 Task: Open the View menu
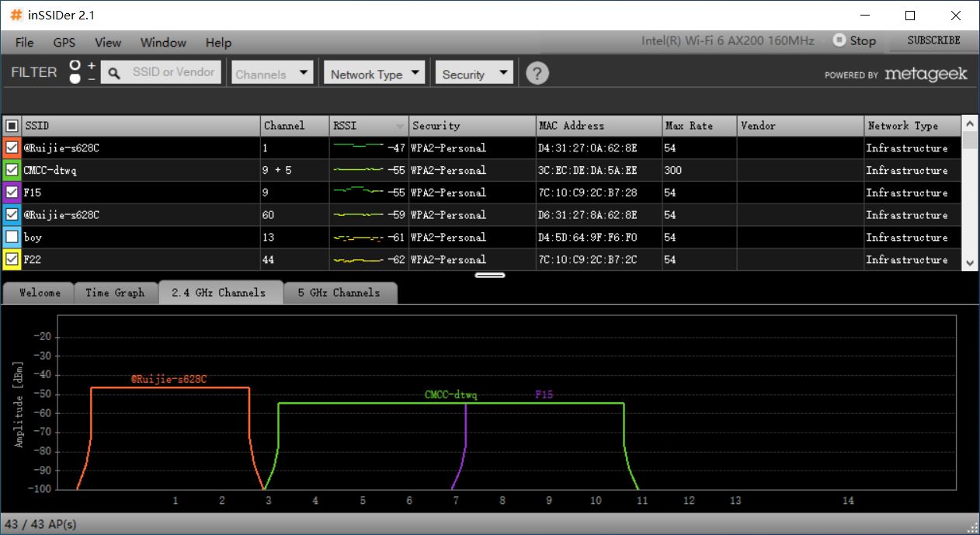click(108, 42)
